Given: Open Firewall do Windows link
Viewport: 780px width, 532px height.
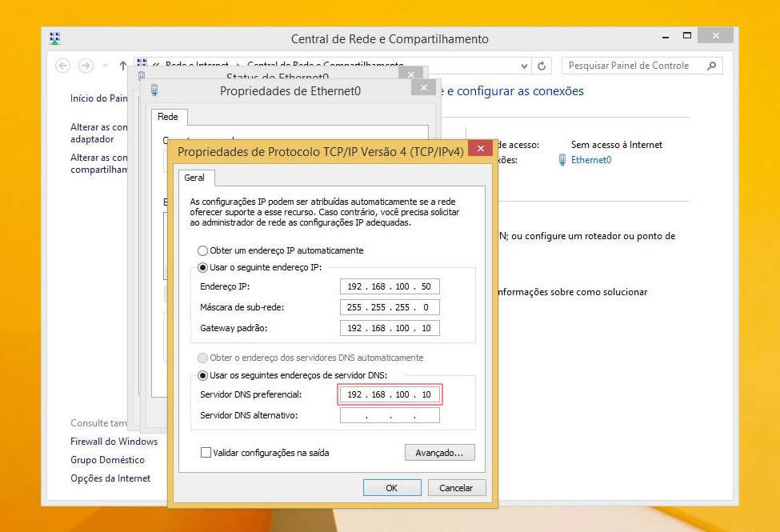Looking at the screenshot, I should pyautogui.click(x=114, y=442).
